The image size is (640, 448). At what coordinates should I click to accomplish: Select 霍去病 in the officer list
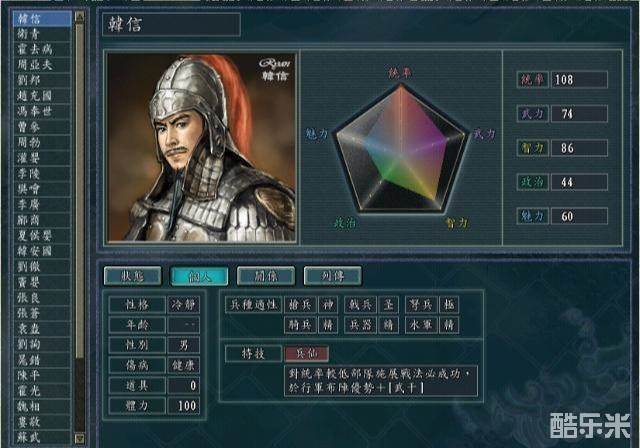point(42,49)
